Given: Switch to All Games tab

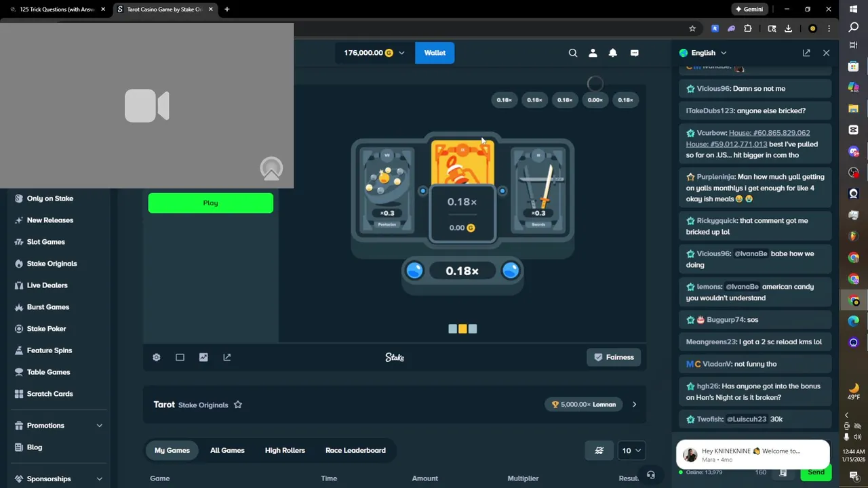Looking at the screenshot, I should pyautogui.click(x=227, y=450).
